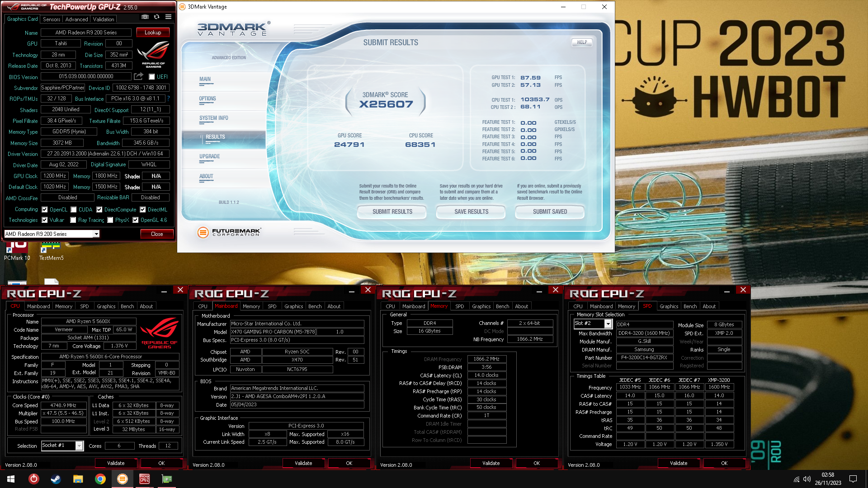Image resolution: width=868 pixels, height=488 pixels.
Task: Take GPU-Z screenshot with camera icon
Action: click(145, 17)
